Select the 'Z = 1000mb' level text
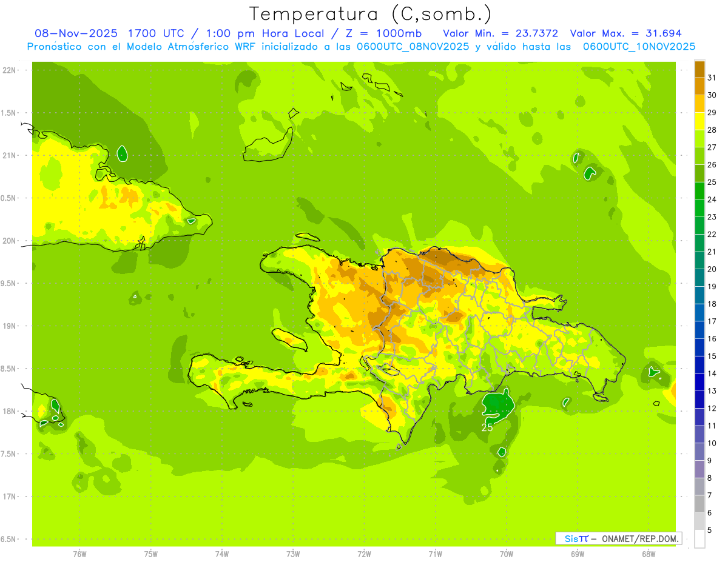 (x=383, y=33)
